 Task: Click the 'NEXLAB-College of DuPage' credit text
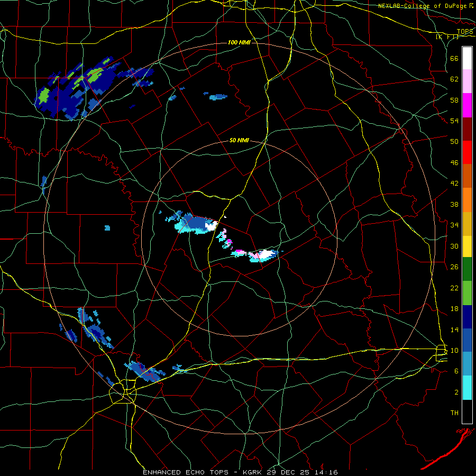tap(423, 6)
